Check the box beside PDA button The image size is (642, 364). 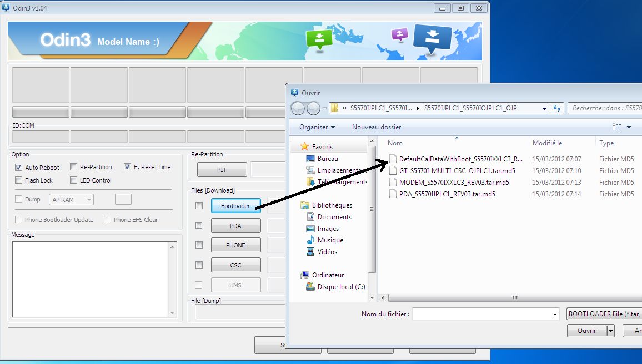199,225
